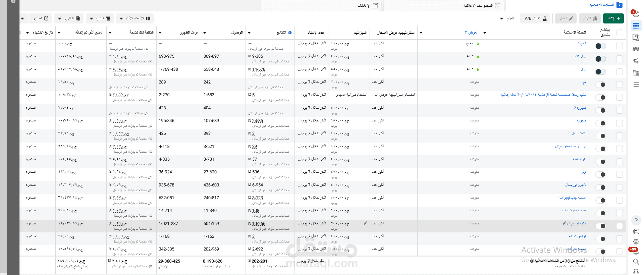Open the التقسيم breakdown dropdown
Viewport: 644px width, 275px height.
[x=100, y=18]
